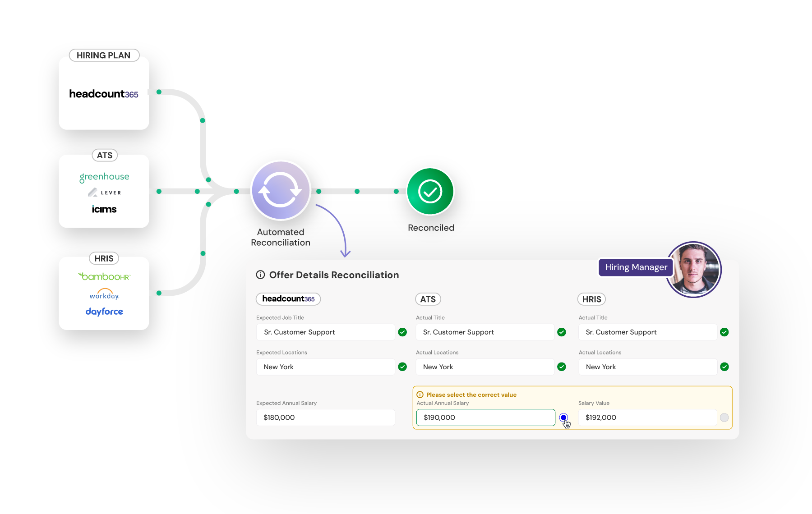
Task: Switch to the ATS section badge
Action: [x=428, y=299]
